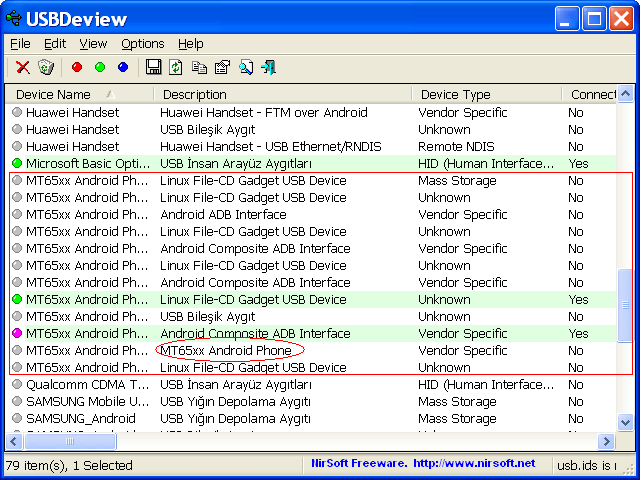Open the Options menu

tap(142, 44)
